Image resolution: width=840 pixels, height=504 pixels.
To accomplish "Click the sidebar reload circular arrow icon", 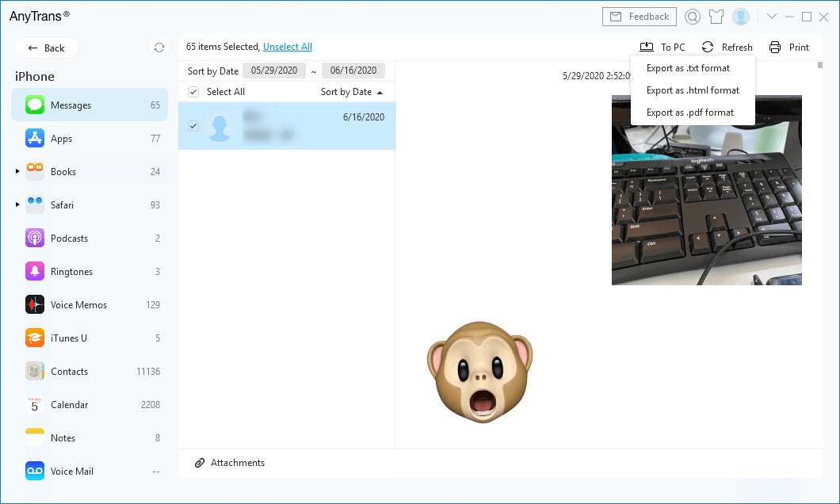I will 159,48.
